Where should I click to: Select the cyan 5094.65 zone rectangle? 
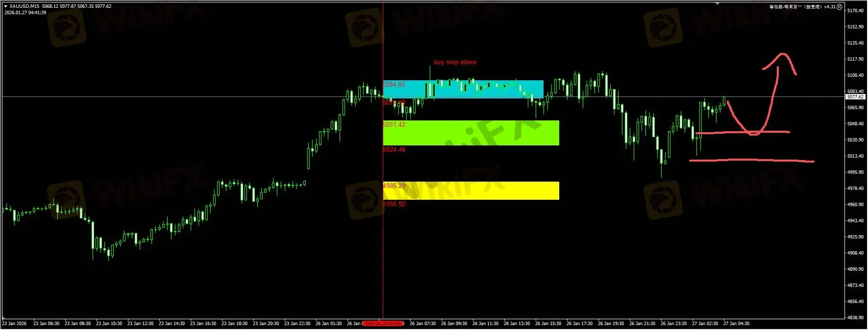pyautogui.click(x=463, y=89)
